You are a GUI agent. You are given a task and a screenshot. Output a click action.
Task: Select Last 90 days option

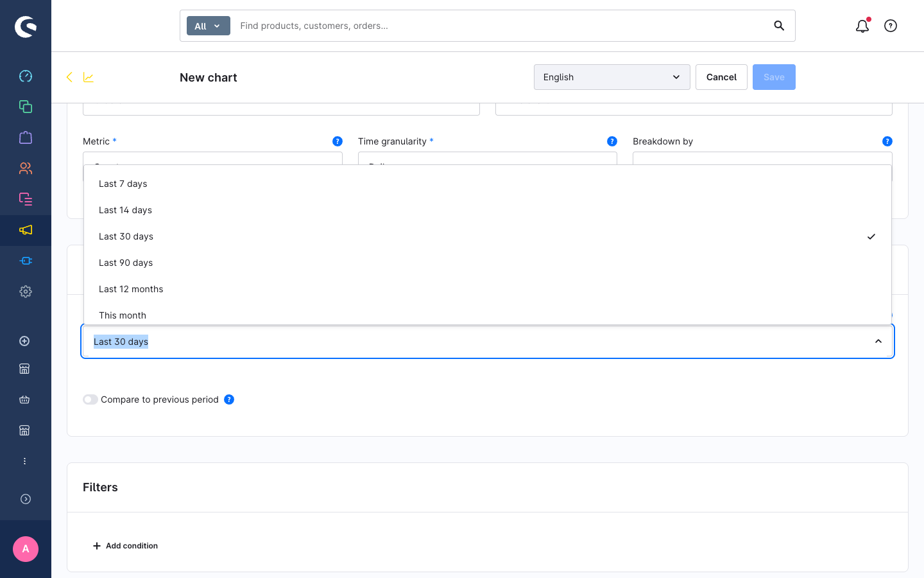[x=488, y=263]
